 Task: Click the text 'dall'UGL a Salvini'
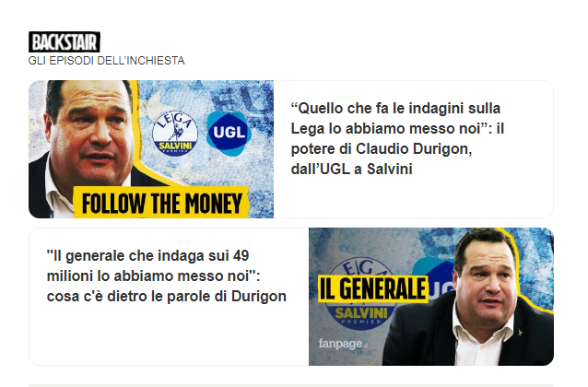(352, 169)
